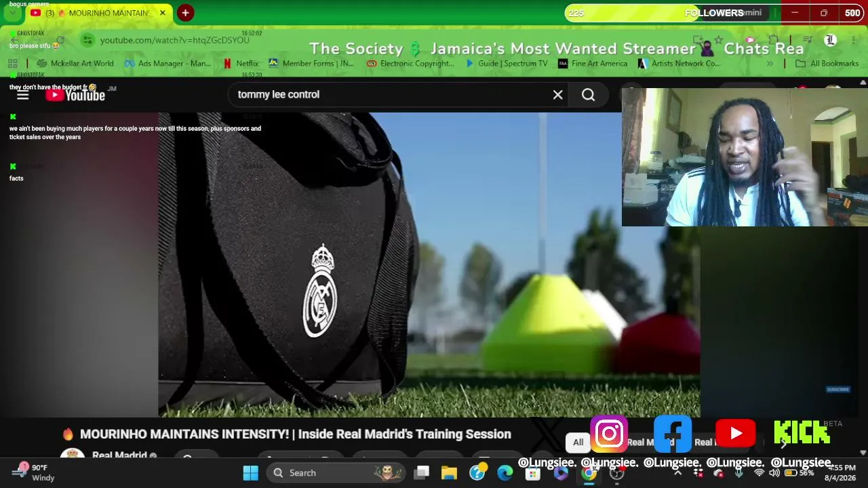Open Microsoft Edge from the taskbar
Image resolution: width=868 pixels, height=488 pixels.
505,473
